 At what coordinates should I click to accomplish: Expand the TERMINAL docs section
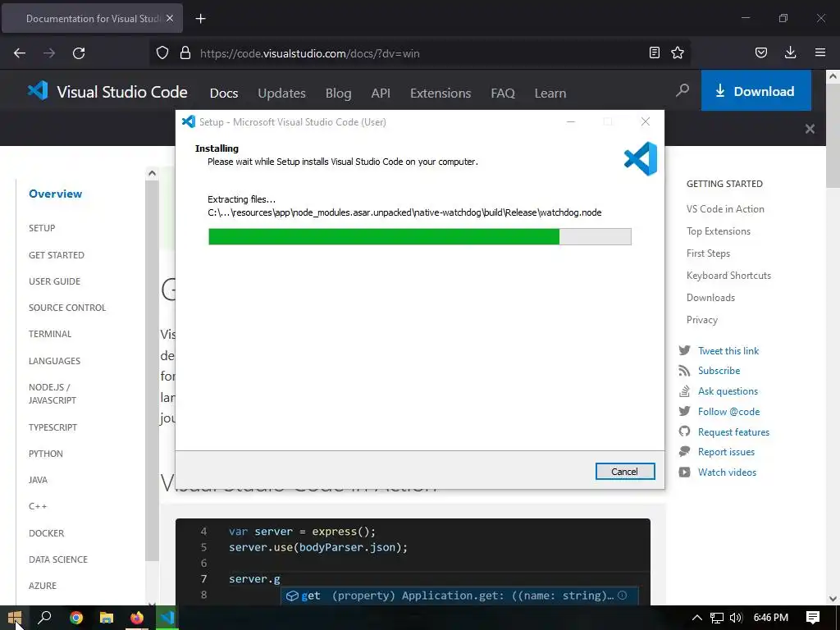(50, 334)
